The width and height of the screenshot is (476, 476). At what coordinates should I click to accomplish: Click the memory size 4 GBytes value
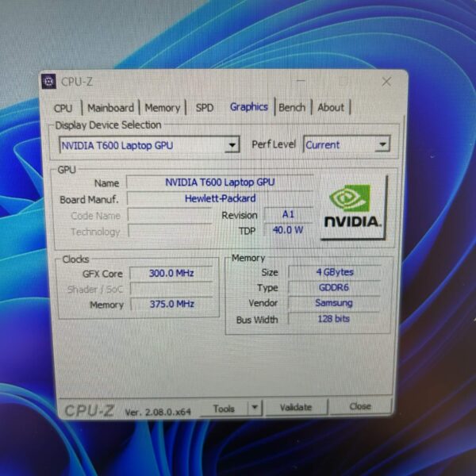(x=335, y=272)
